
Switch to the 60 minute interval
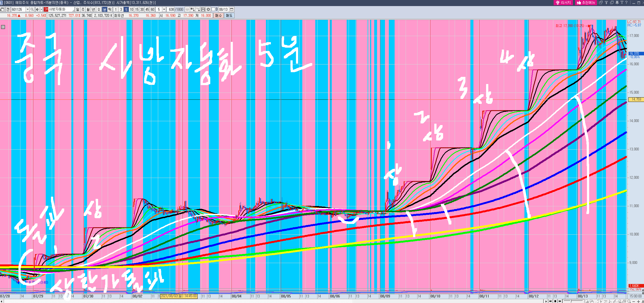click(152, 9)
